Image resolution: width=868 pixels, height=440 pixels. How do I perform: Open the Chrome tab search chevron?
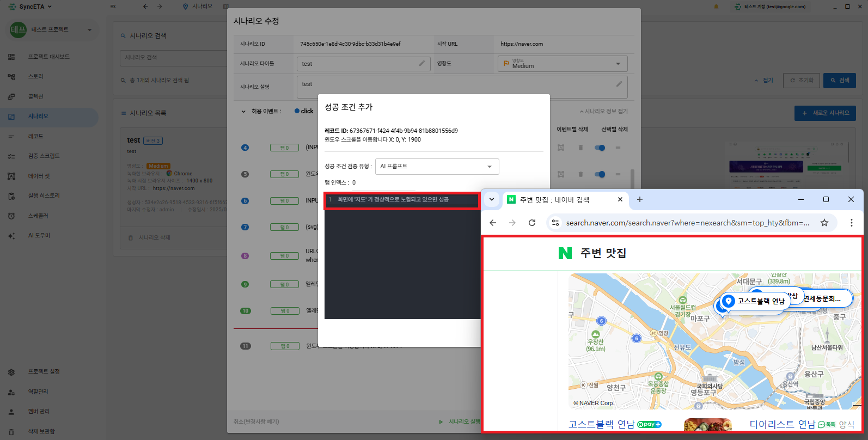tap(491, 200)
